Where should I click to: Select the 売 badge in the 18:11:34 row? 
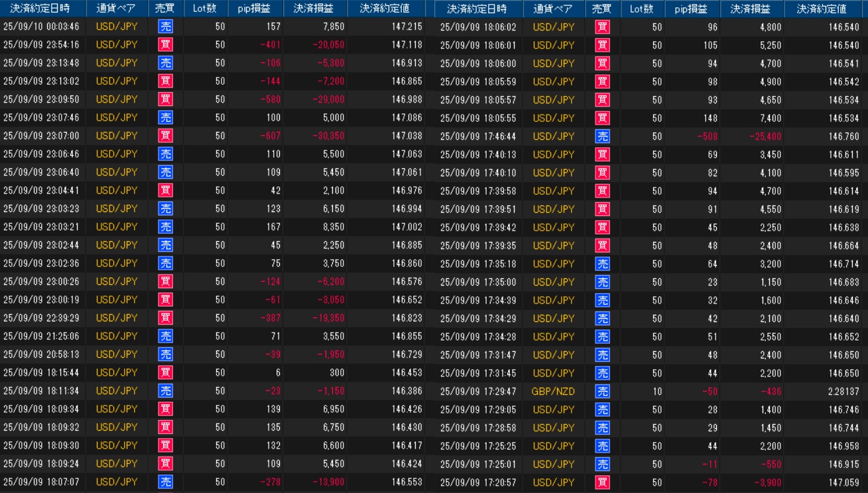click(165, 391)
